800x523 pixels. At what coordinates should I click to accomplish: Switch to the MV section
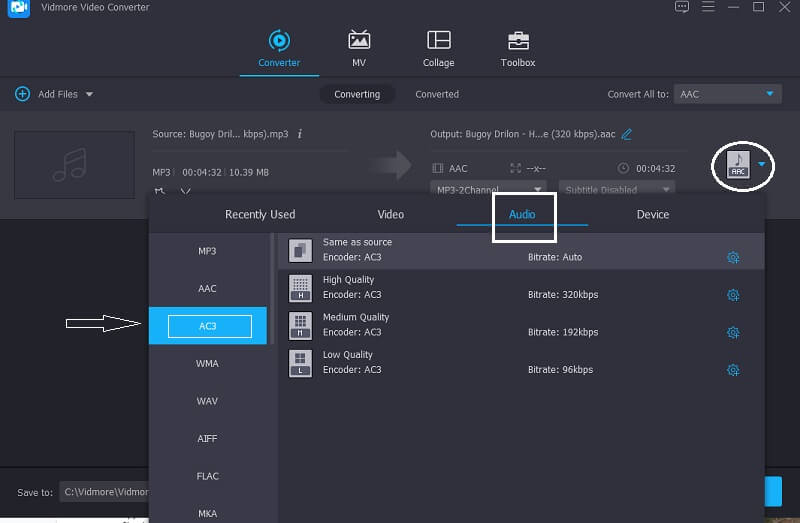coord(358,49)
